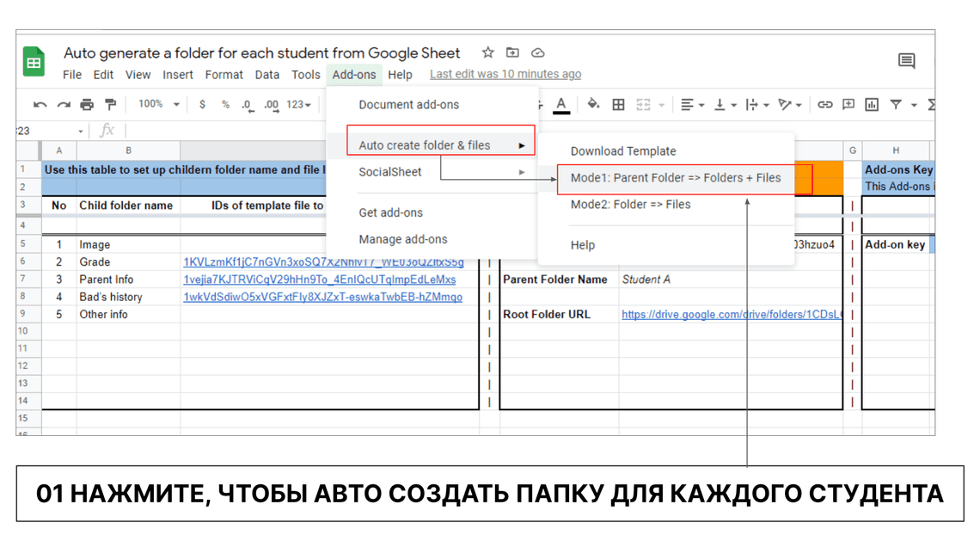Open the more number formats 123 dropdown

pos(298,105)
